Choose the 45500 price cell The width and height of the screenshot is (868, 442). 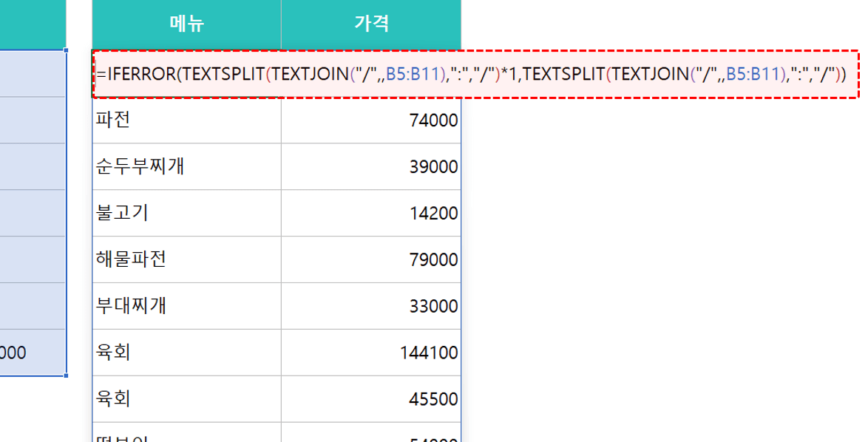click(x=370, y=399)
